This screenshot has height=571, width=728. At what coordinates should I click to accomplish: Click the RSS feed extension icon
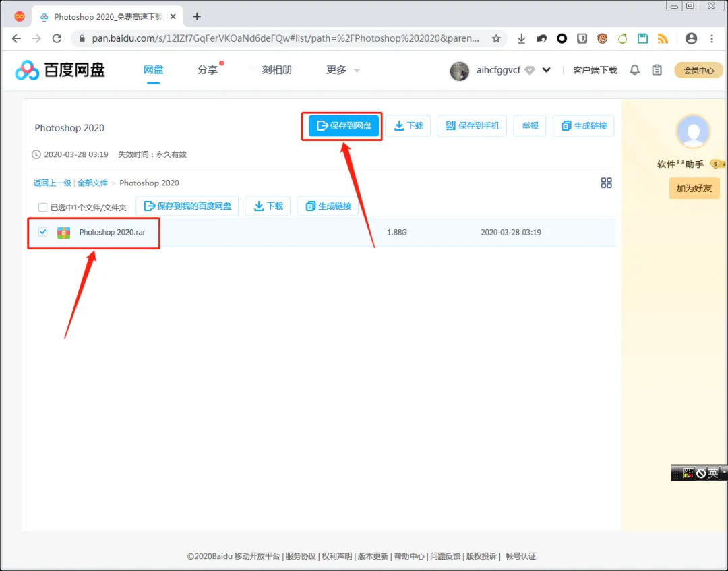click(x=663, y=38)
